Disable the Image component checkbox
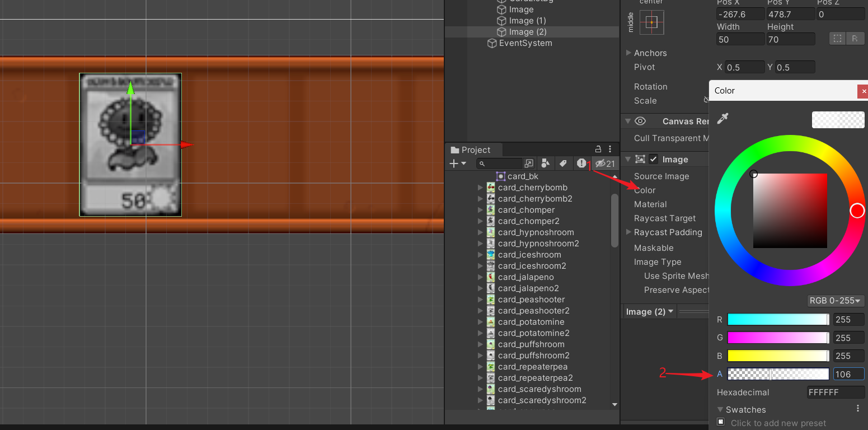Image resolution: width=868 pixels, height=430 pixels. (654, 160)
